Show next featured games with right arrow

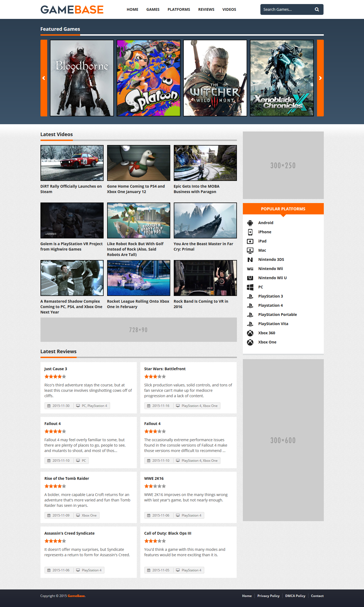point(320,78)
